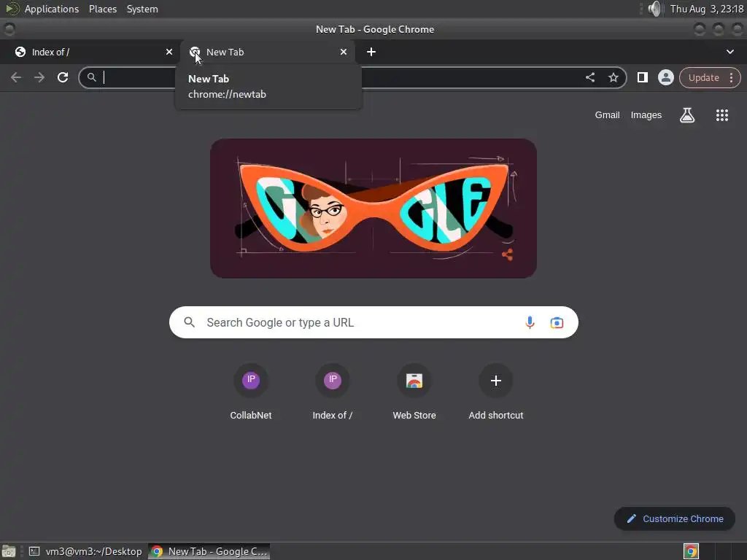Switch to the Index of / tab

90,52
